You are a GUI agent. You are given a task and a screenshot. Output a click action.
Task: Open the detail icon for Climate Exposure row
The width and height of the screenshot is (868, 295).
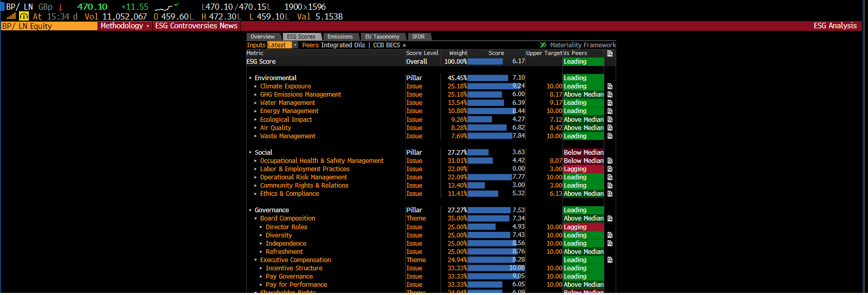pos(610,86)
